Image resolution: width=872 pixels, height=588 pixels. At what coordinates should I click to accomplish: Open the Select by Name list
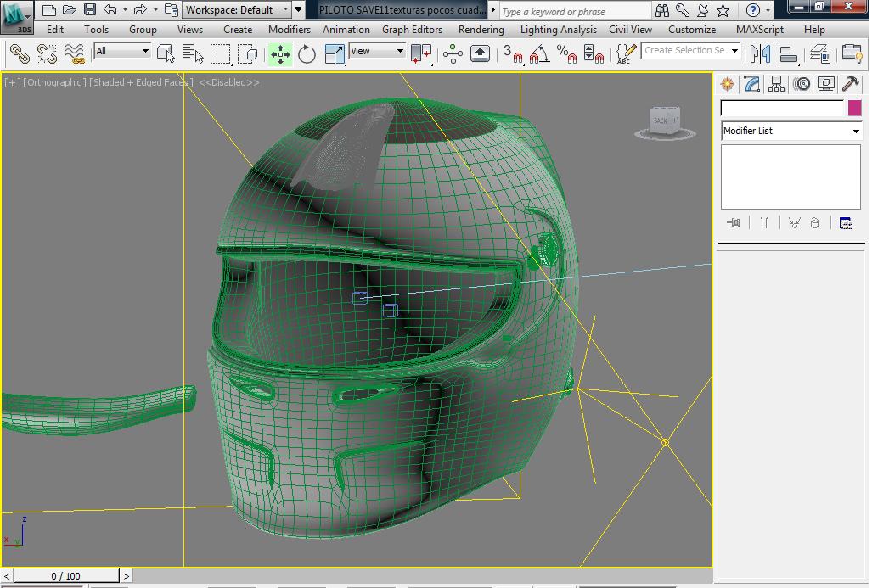click(194, 54)
